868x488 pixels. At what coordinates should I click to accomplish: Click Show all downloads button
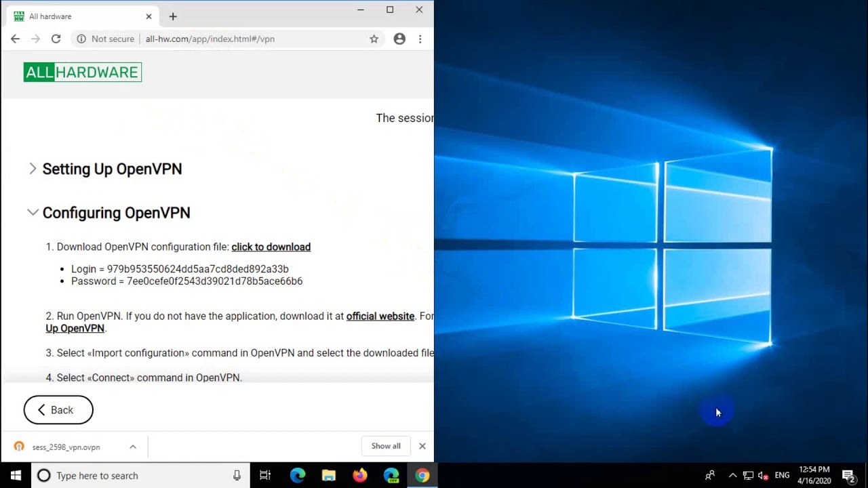point(386,446)
